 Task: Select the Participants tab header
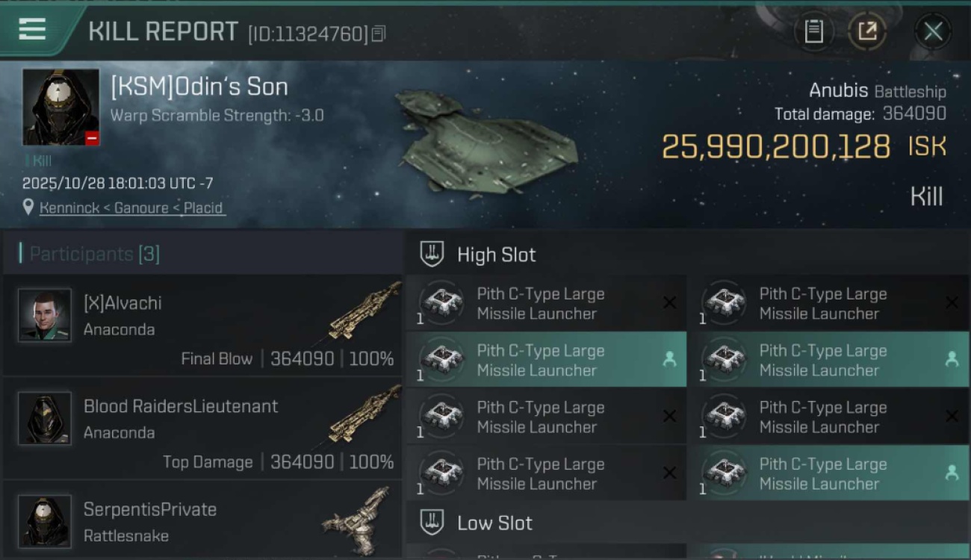click(x=94, y=254)
